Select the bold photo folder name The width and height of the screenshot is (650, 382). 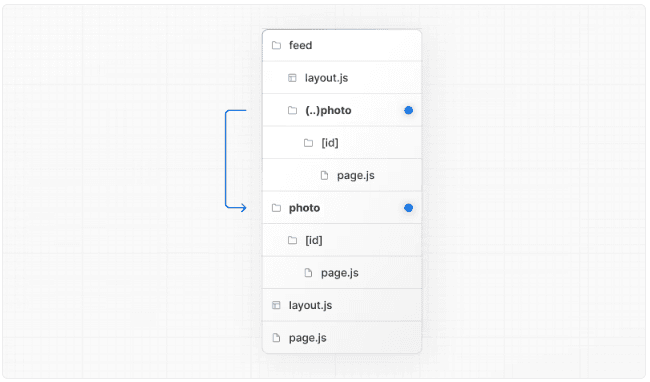(x=304, y=208)
